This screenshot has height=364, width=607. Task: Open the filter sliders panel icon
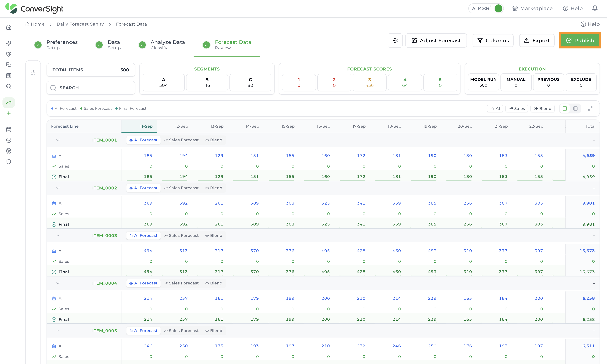[33, 73]
